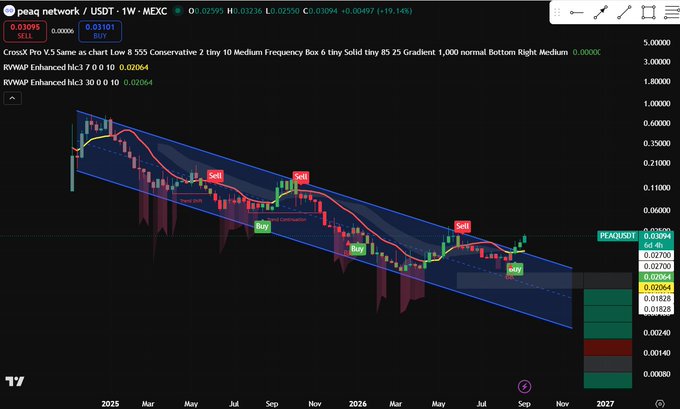Click the 0.00240 price scale label
This screenshot has width=680, height=409.
[x=657, y=333]
